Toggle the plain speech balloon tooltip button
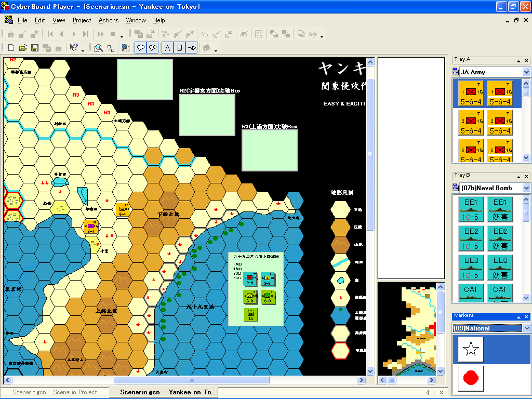Image resolution: width=532 pixels, height=399 pixels. coord(140,48)
